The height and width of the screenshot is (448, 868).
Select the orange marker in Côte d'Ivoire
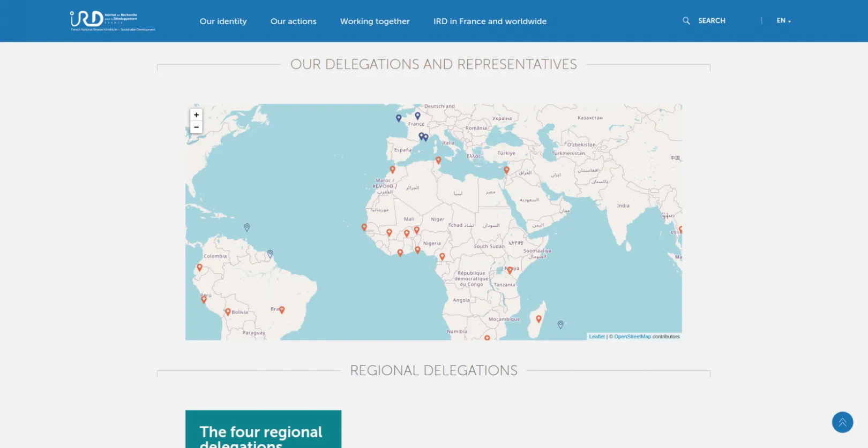[400, 253]
